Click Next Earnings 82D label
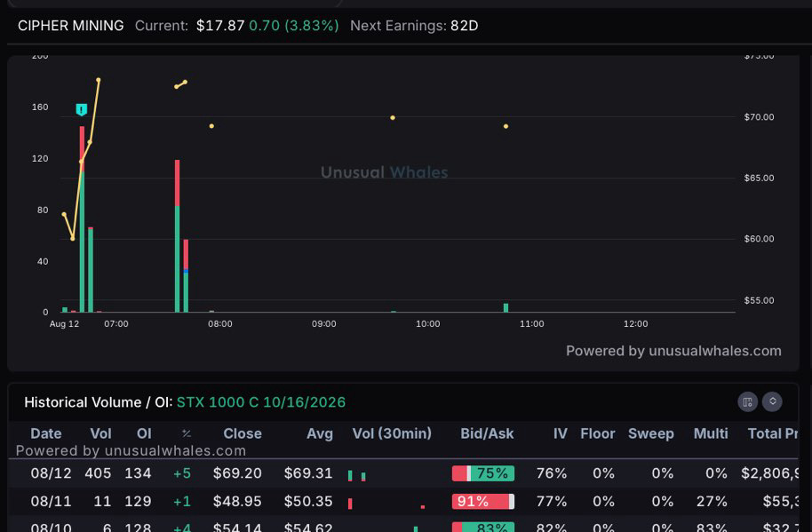Viewport: 812px width, 532px height. coord(414,26)
